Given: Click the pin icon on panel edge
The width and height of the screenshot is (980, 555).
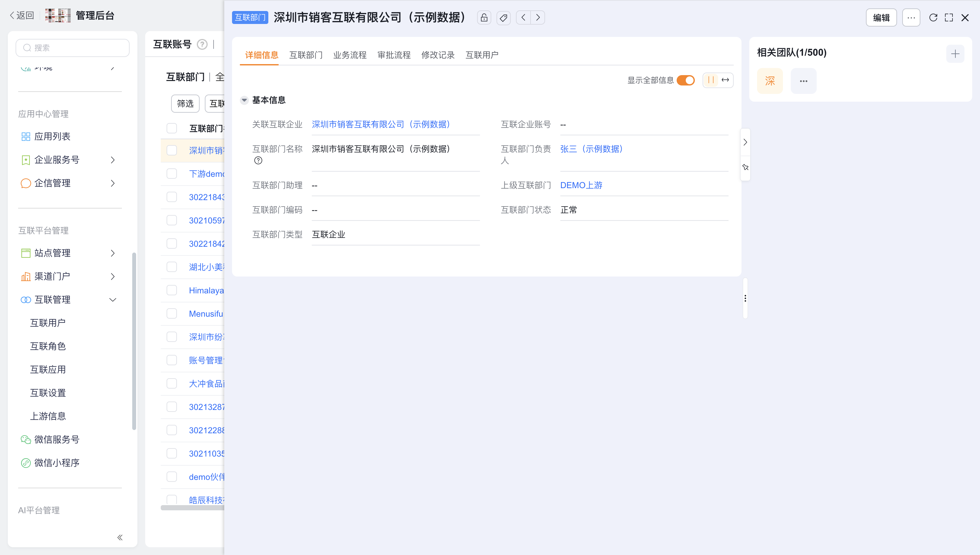Looking at the screenshot, I should tap(745, 167).
